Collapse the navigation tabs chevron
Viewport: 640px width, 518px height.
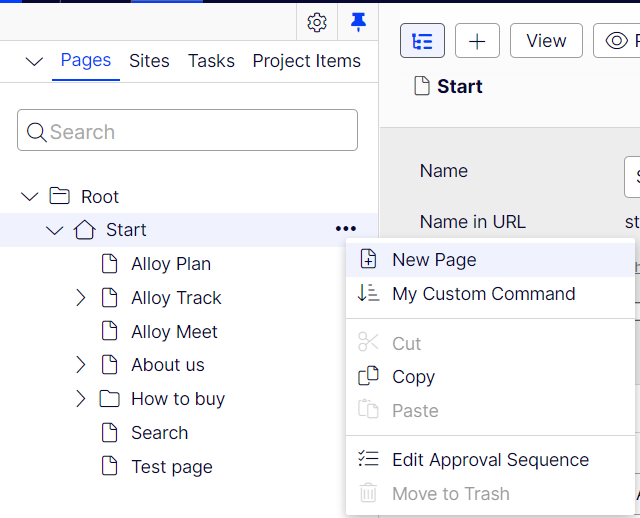pos(34,62)
